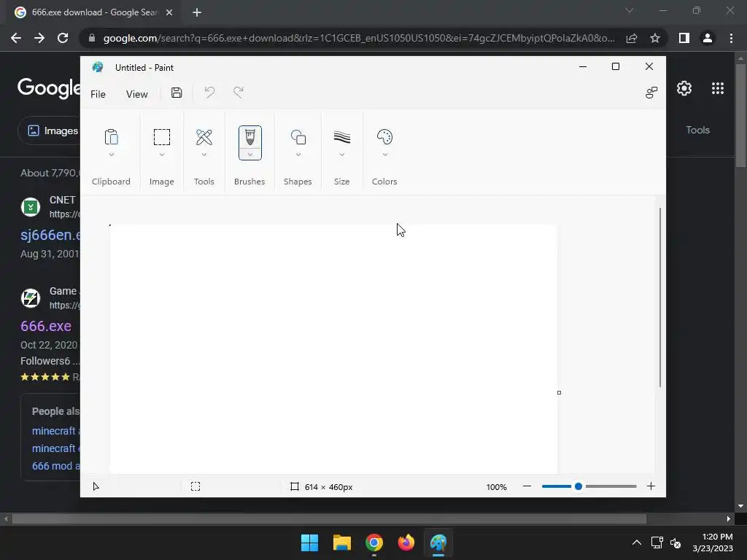The width and height of the screenshot is (747, 560).
Task: Expand the Brushes dropdown chevron
Action: click(250, 155)
